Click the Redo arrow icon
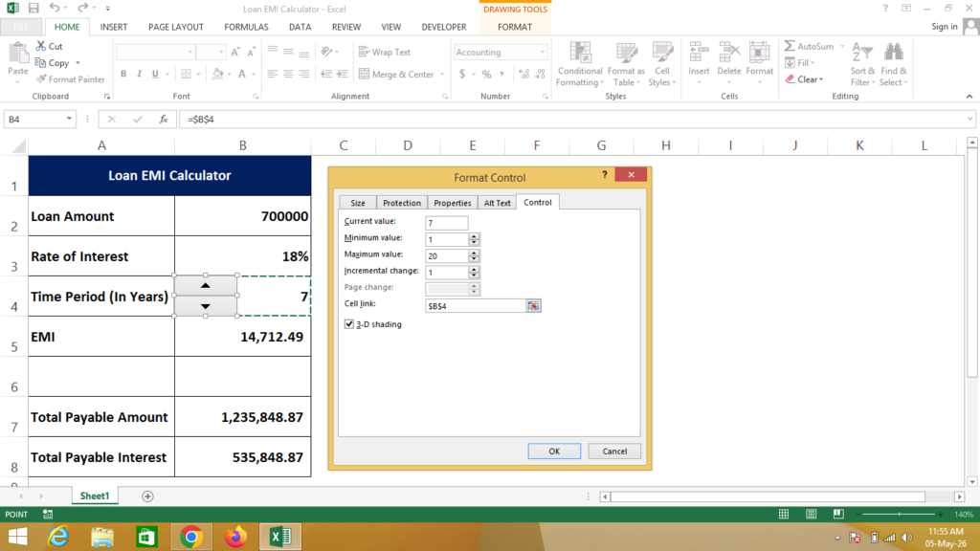 pyautogui.click(x=82, y=8)
